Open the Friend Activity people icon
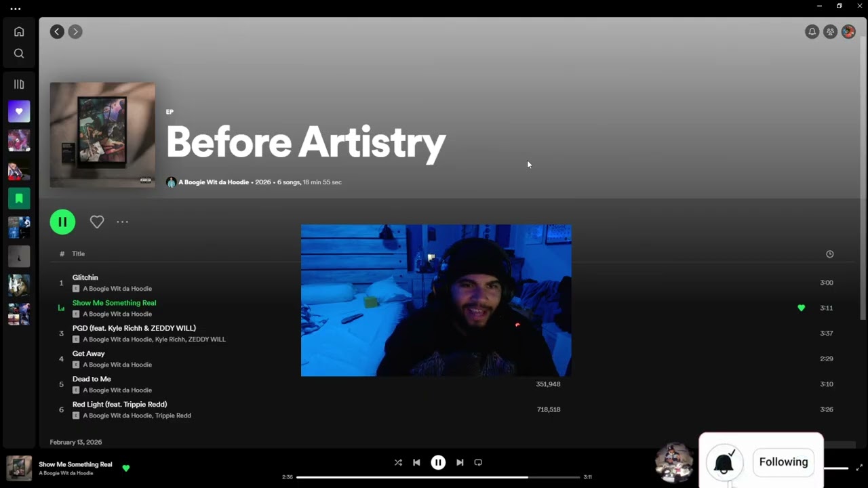 830,32
